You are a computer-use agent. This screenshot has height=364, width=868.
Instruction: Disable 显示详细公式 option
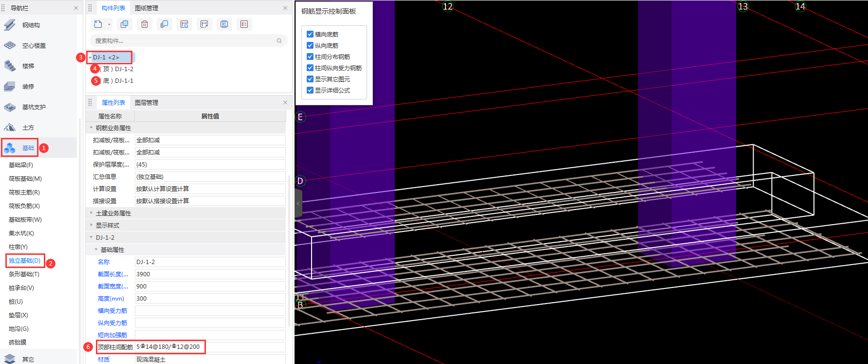point(310,90)
